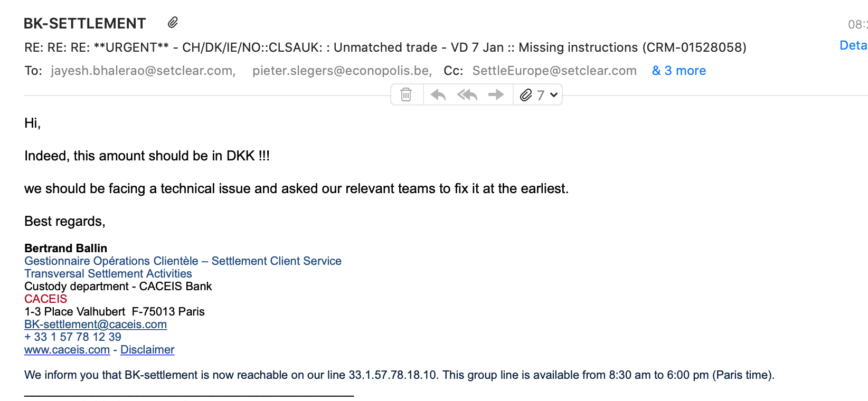Click the paperclip icon beside BK-SETTLEMENT
The width and height of the screenshot is (868, 401).
pos(173,23)
